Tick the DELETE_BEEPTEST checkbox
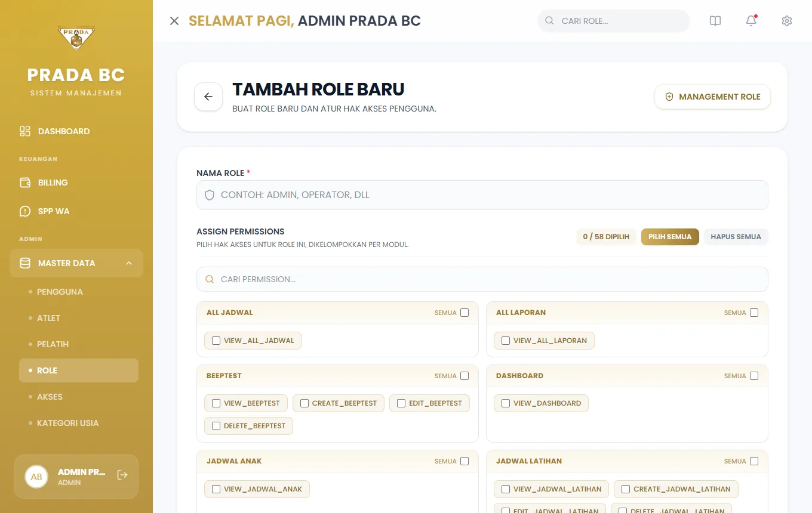Screen dimensions: 812x513 tap(216, 426)
